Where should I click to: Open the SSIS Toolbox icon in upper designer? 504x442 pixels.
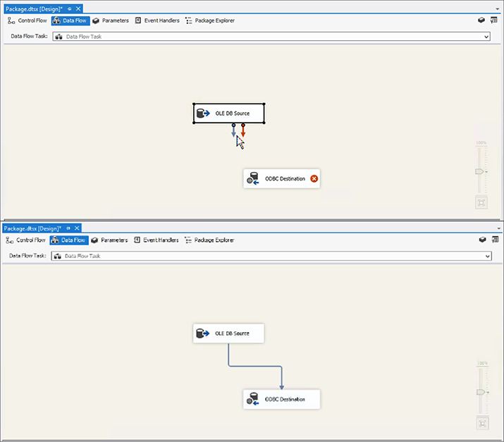(481, 20)
